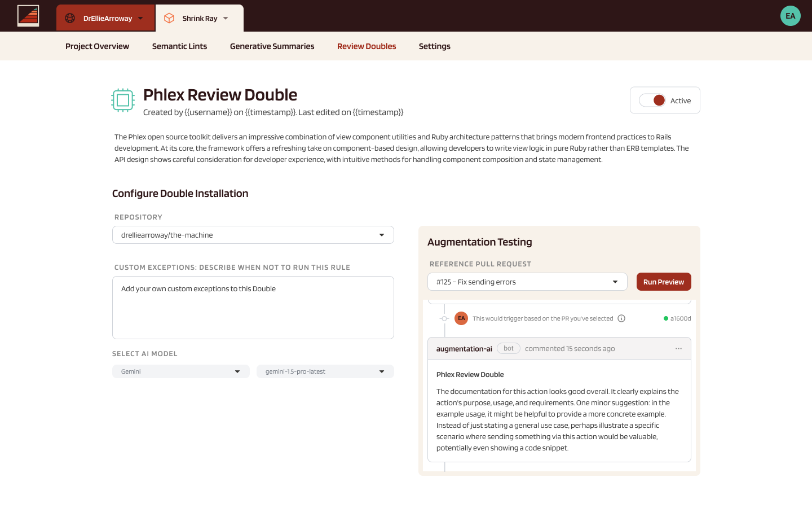Viewport: 812px width, 508px height.
Task: Open the reference pull request dropdown
Action: click(x=527, y=282)
